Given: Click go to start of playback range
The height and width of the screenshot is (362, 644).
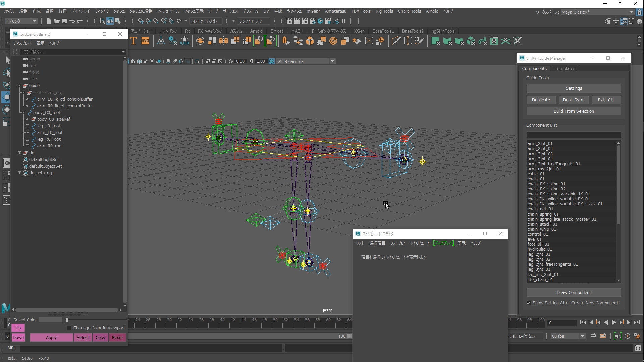Looking at the screenshot, I should pos(583,322).
